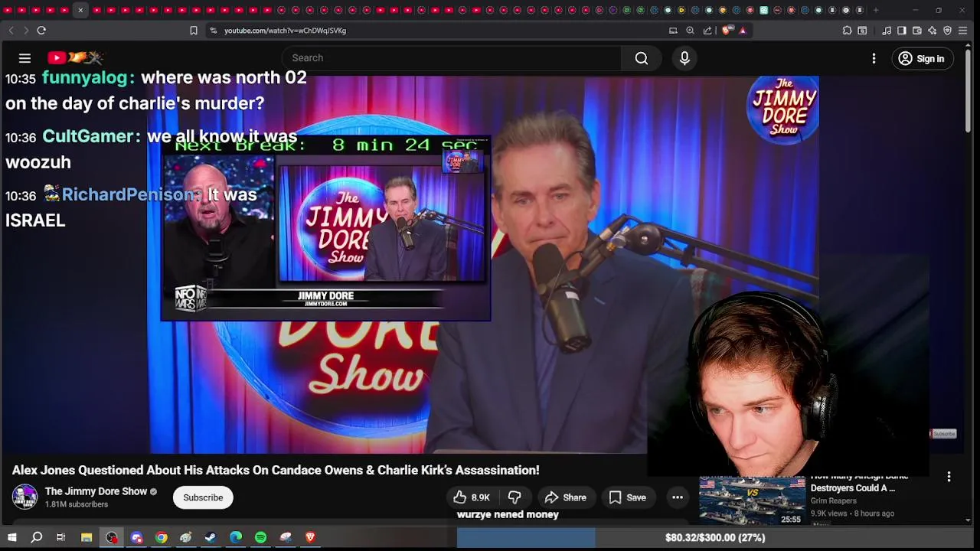Go back in browser history
Screen dimensions: 980x551
click(11, 31)
